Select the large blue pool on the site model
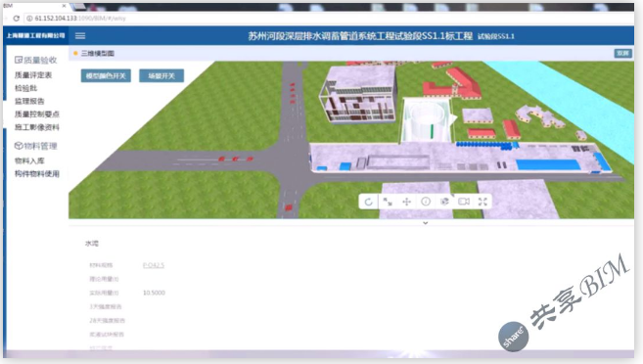This screenshot has height=364, width=643. (x=548, y=164)
